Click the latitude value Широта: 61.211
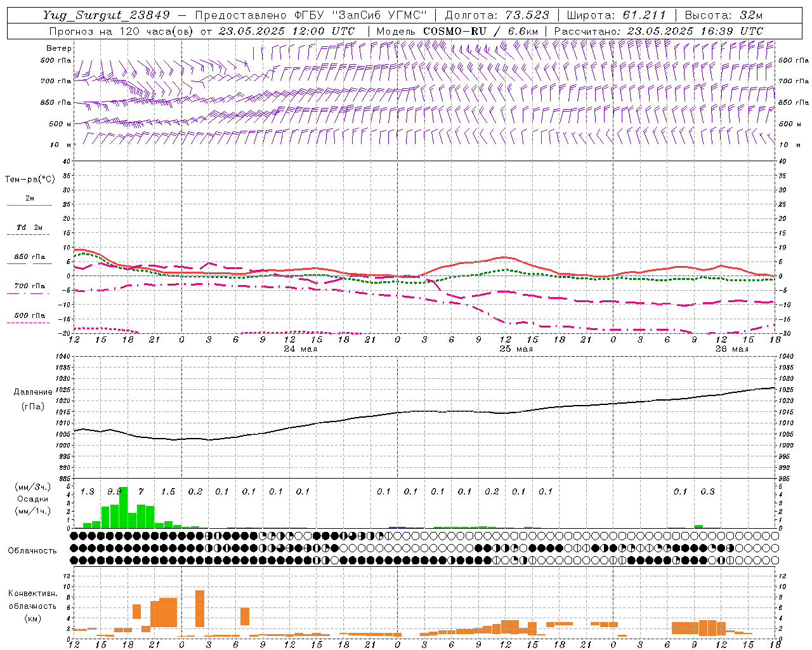 pos(616,15)
